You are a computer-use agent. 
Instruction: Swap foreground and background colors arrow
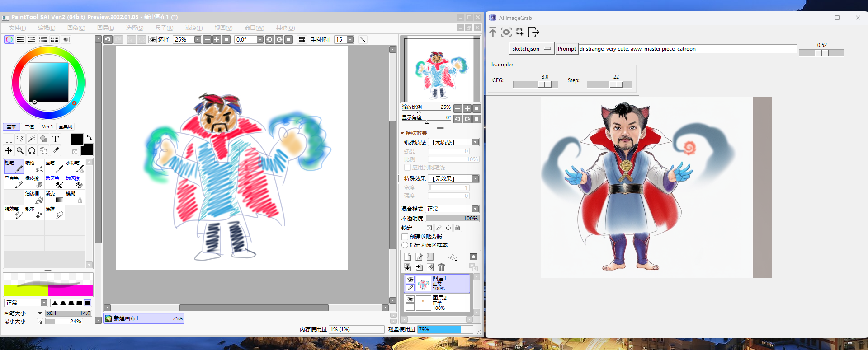pyautogui.click(x=89, y=137)
